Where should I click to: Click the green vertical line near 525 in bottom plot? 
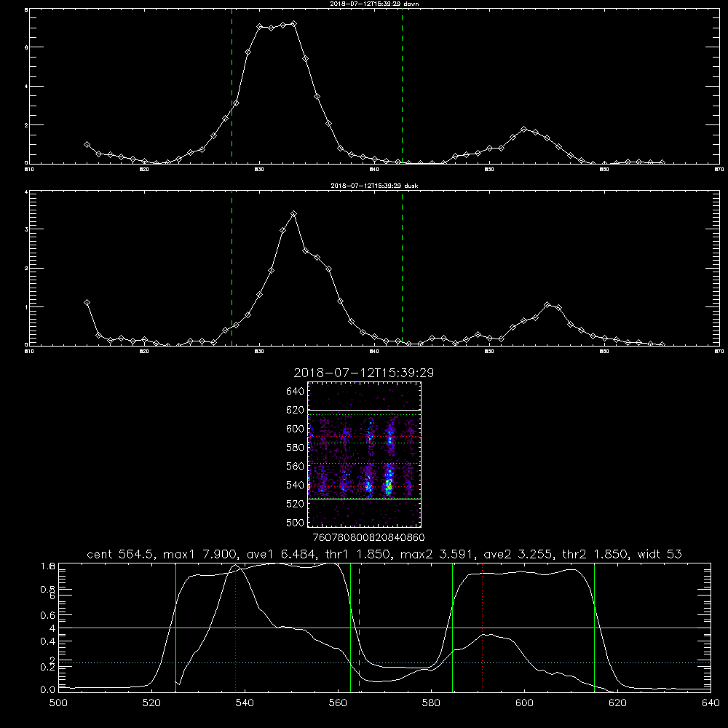(x=175, y=628)
